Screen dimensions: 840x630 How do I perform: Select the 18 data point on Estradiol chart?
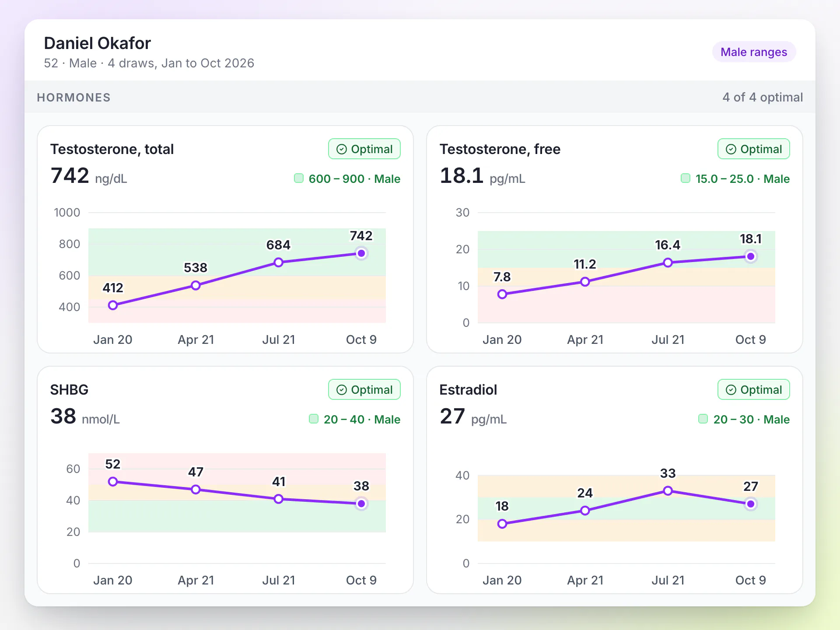502,524
